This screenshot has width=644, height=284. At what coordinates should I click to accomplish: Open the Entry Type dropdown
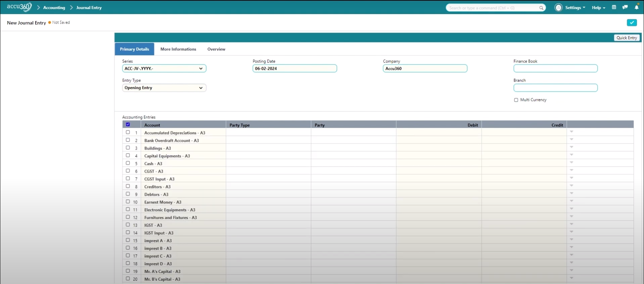tap(164, 88)
